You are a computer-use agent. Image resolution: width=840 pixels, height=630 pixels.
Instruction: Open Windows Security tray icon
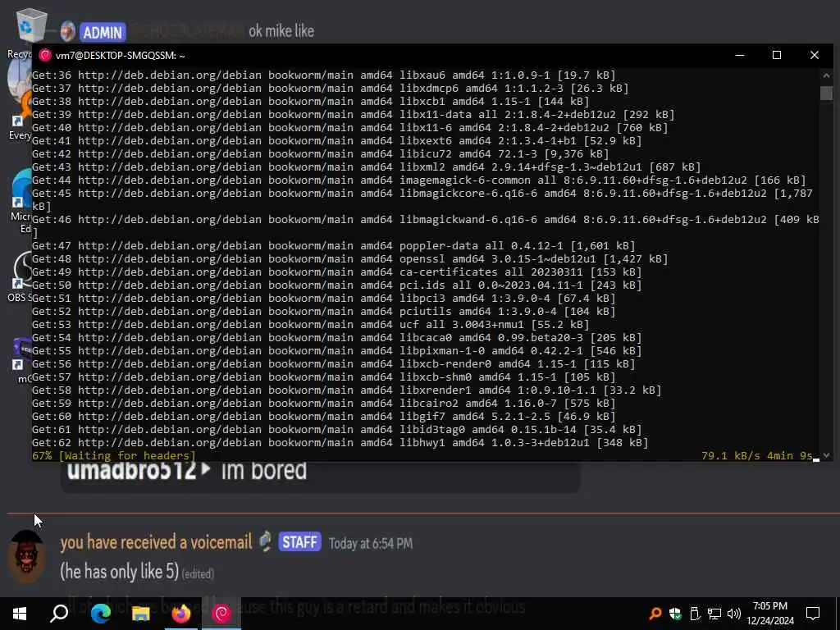point(675,614)
